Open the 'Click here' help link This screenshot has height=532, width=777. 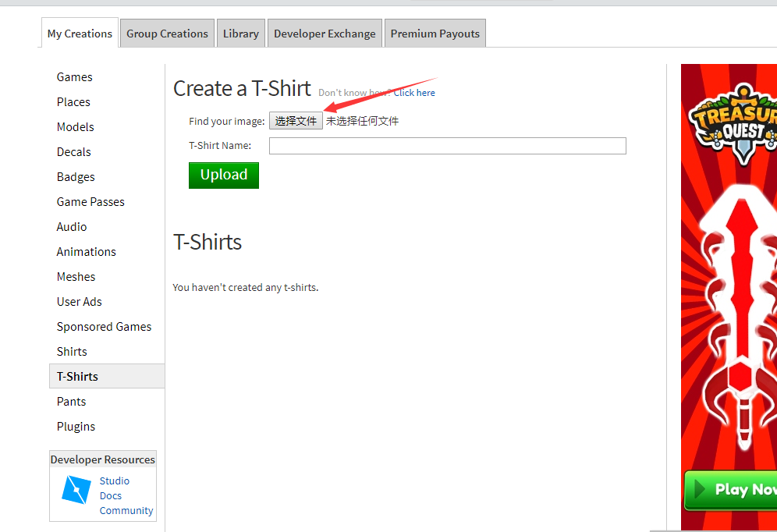414,93
